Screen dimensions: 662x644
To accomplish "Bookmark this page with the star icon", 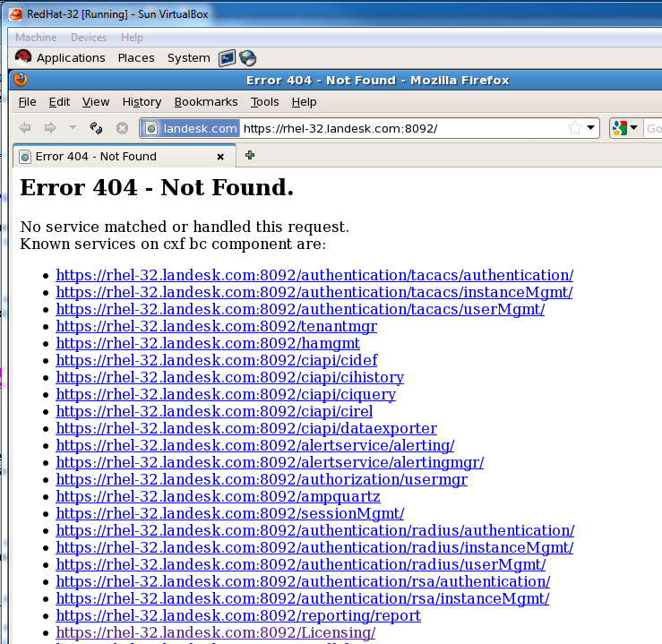I will click(574, 128).
